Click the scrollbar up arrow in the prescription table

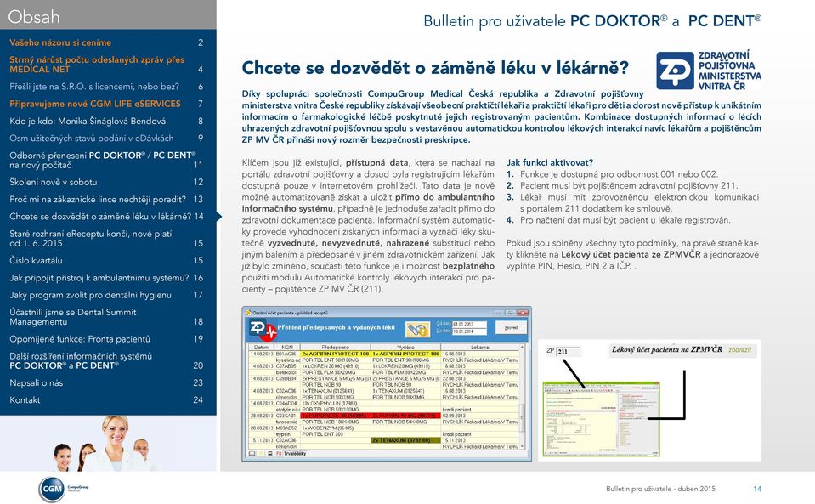click(522, 347)
